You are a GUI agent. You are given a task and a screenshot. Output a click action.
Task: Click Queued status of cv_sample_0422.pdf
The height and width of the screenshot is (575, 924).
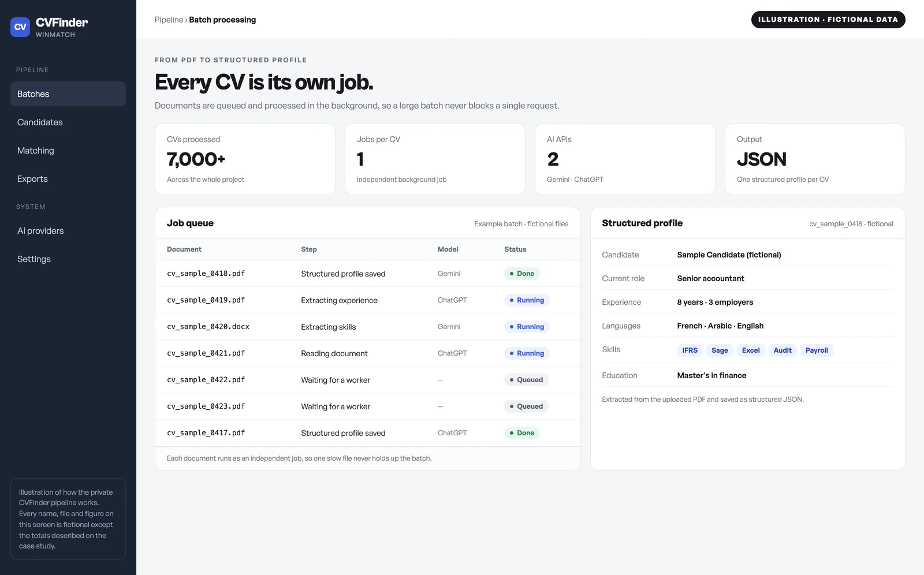click(x=526, y=380)
